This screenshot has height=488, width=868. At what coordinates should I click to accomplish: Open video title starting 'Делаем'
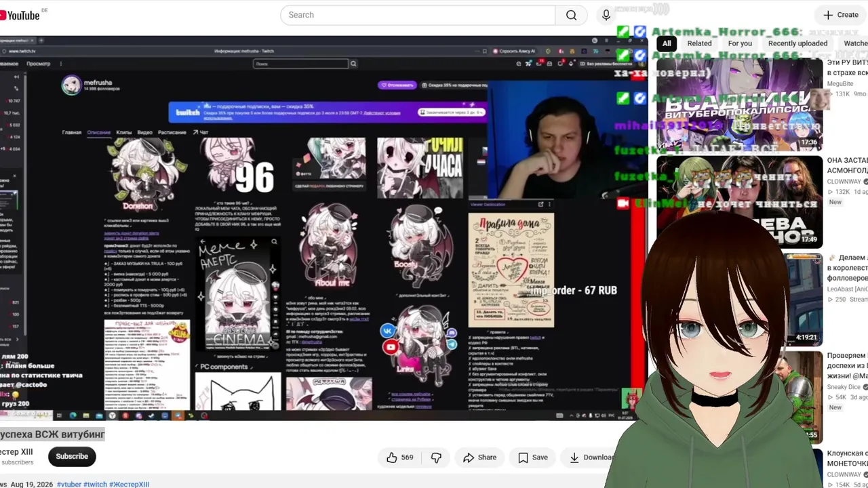point(847,268)
